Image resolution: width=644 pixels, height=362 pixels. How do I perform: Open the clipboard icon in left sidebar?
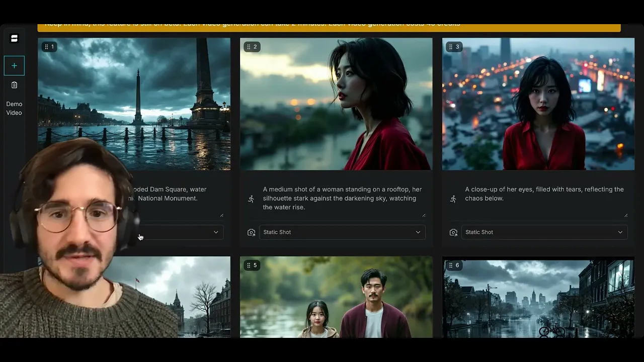14,85
